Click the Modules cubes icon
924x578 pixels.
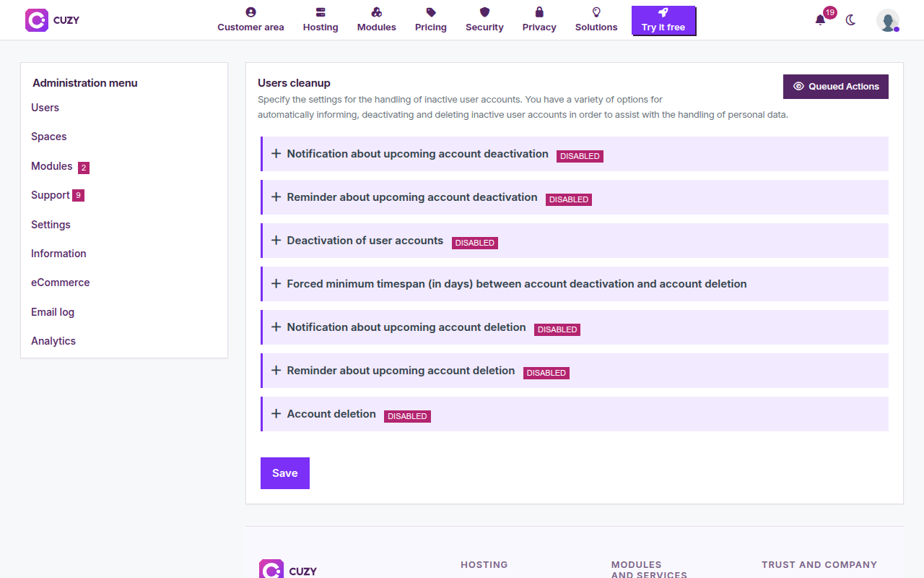click(377, 12)
